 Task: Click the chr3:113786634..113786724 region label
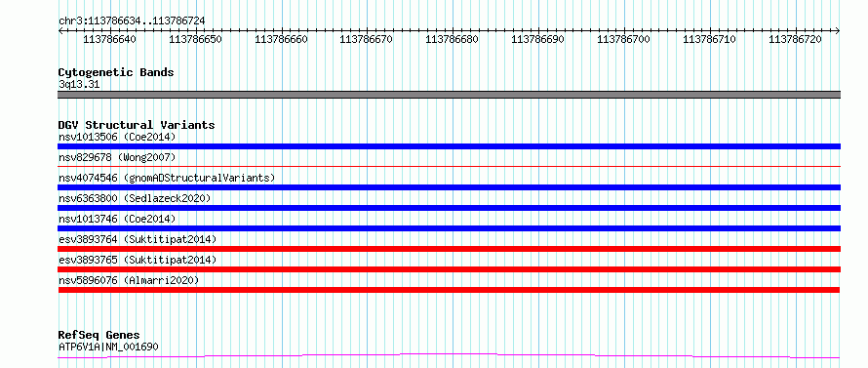coord(132,20)
